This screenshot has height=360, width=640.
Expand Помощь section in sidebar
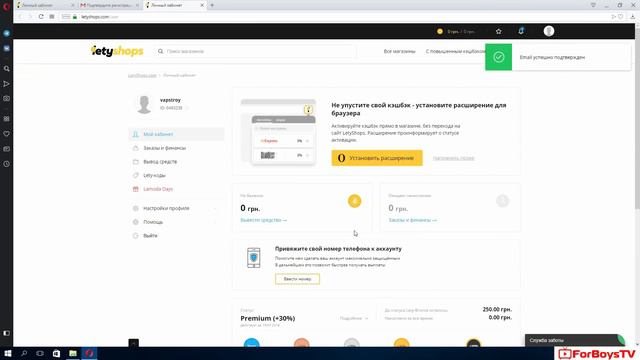pyautogui.click(x=176, y=222)
